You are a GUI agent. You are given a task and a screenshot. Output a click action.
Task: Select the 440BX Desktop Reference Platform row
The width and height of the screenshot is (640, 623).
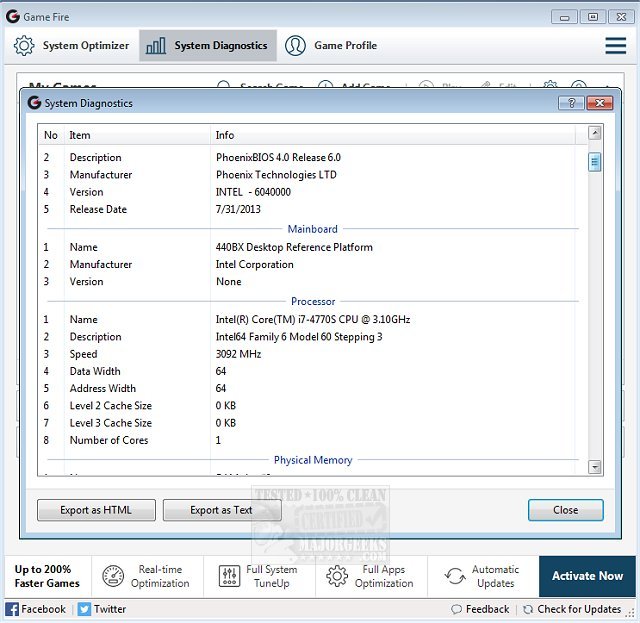pyautogui.click(x=313, y=247)
